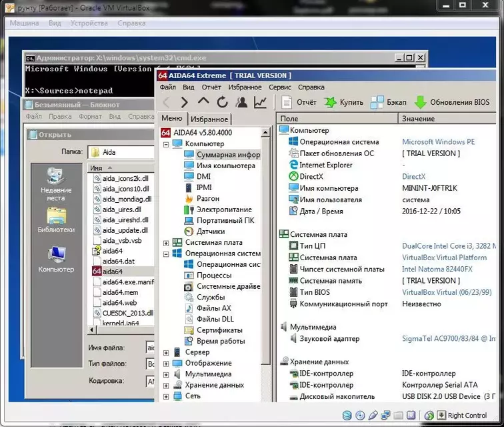Open Электропитание tree item

click(218, 209)
